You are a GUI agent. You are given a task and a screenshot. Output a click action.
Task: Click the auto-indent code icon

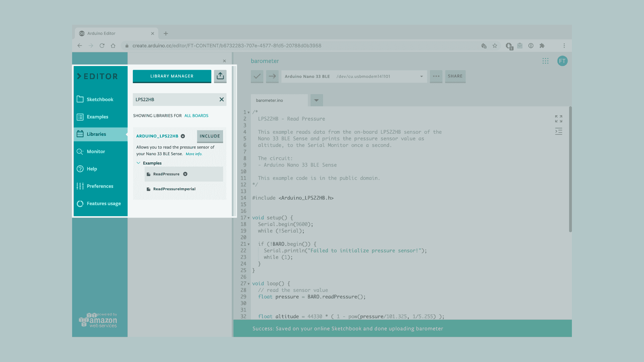[558, 131]
